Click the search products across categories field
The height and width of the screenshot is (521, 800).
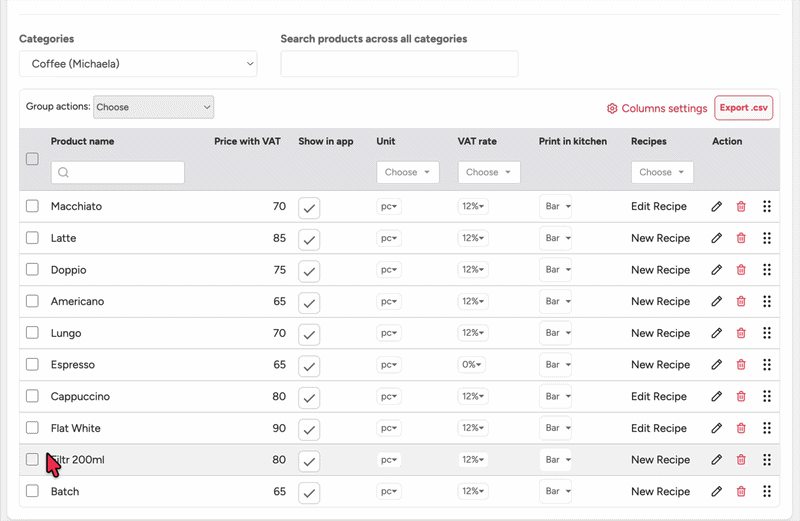399,64
